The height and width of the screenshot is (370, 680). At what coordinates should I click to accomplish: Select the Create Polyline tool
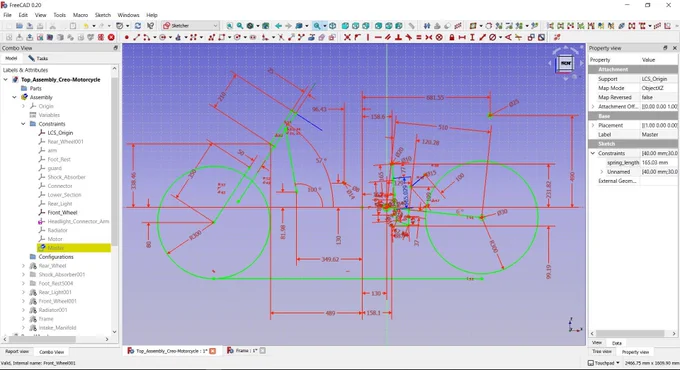coord(211,37)
